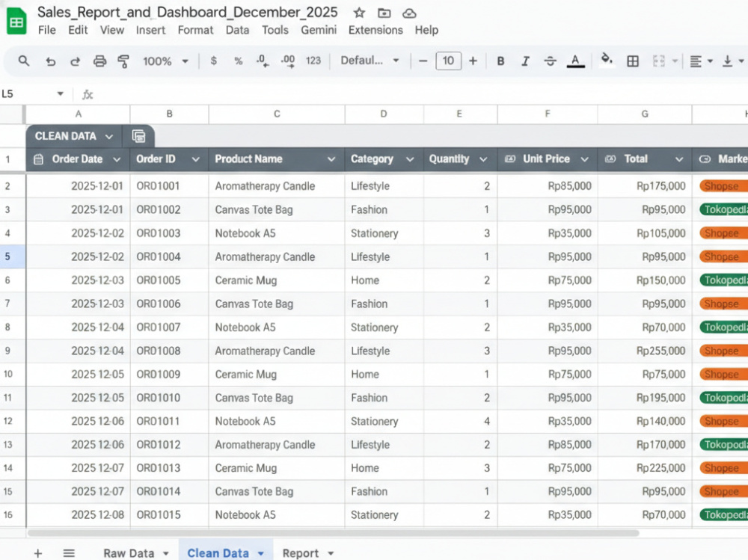This screenshot has width=748, height=560.
Task: Open the Total column dropdown
Action: point(679,159)
